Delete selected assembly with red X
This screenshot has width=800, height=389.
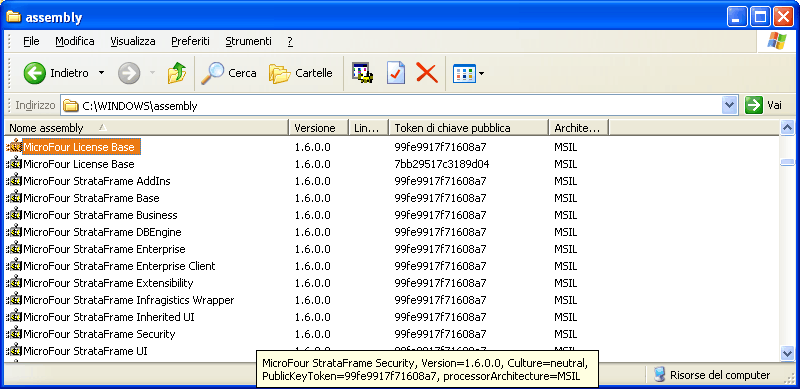[427, 73]
